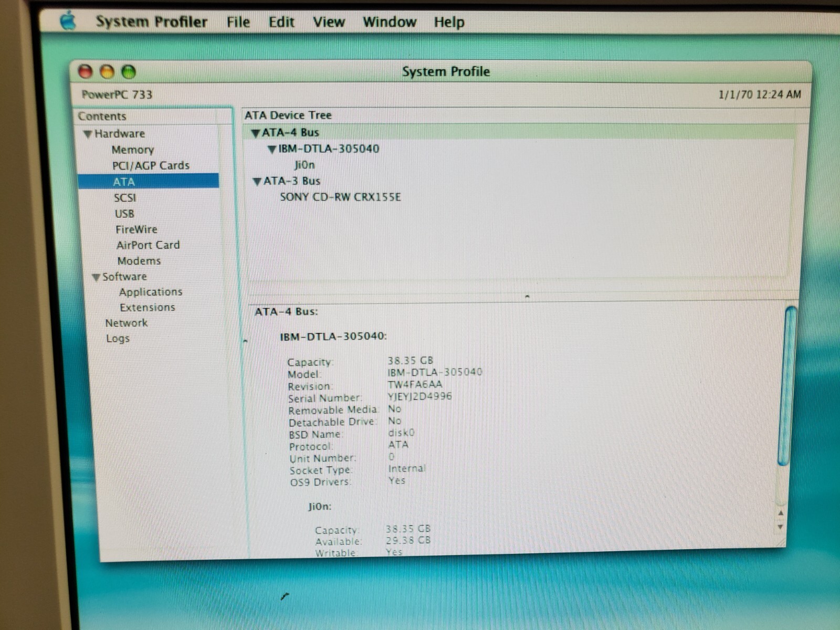
Task: Click the IBM-DTLA-305040: details heading
Action: coord(333,337)
